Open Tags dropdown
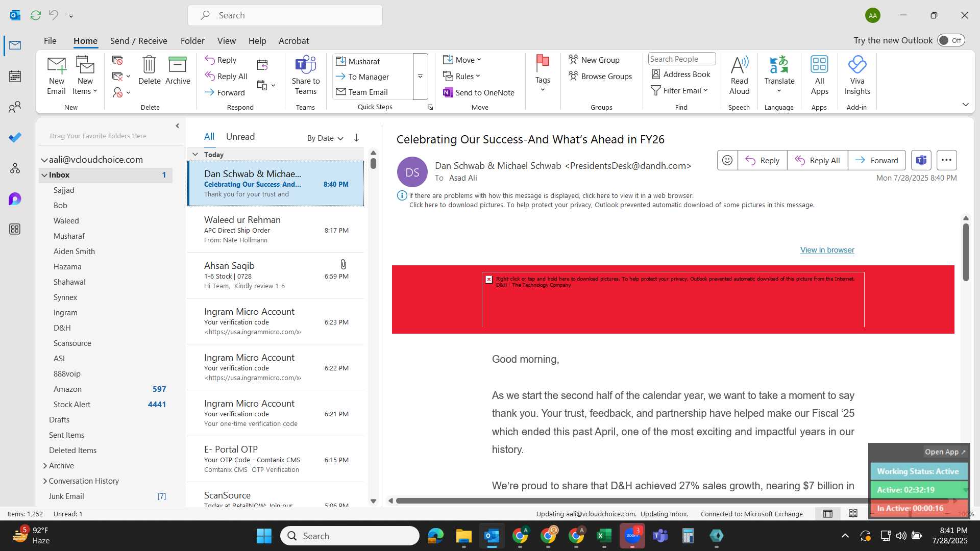 (543, 74)
